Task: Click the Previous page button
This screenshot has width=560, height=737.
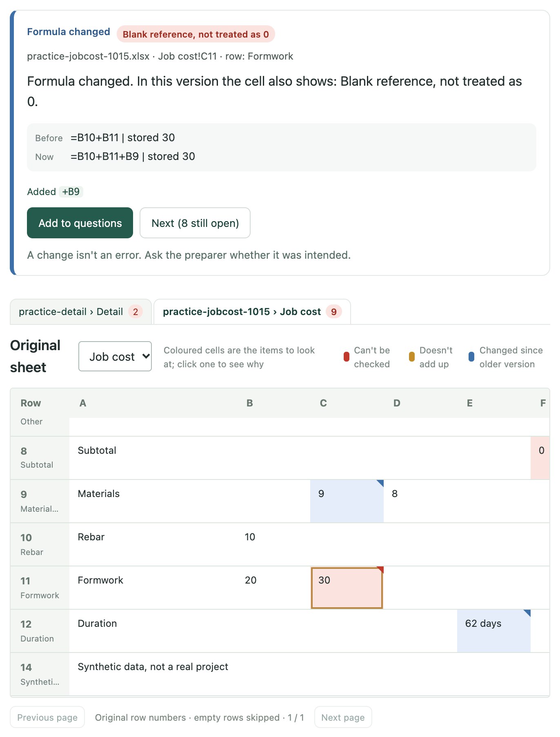Action: pos(47,717)
